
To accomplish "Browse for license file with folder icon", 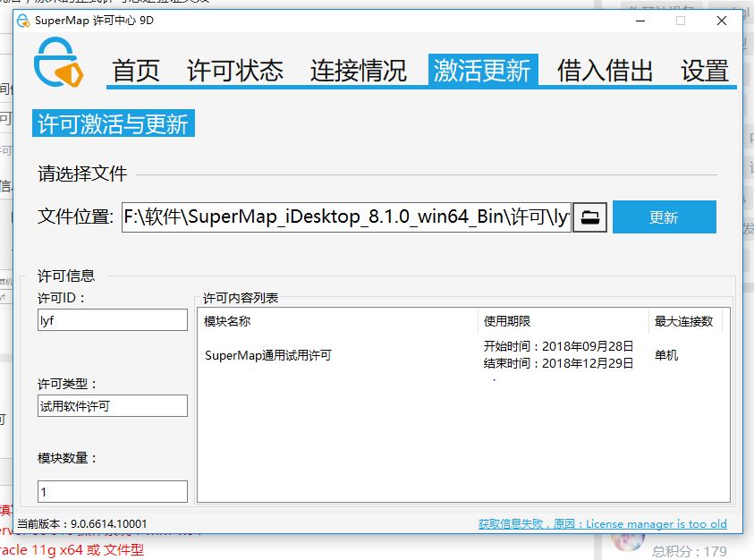I will (590, 217).
